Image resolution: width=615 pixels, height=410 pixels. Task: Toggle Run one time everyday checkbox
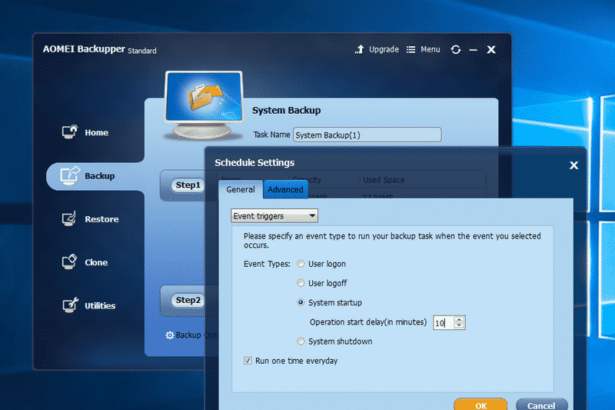(247, 361)
